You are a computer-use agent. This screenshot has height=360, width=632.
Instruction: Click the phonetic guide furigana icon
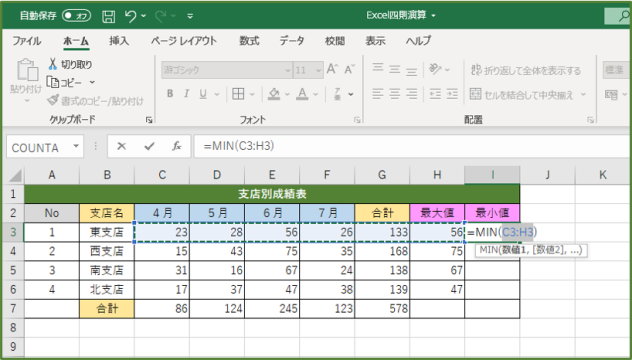click(338, 94)
